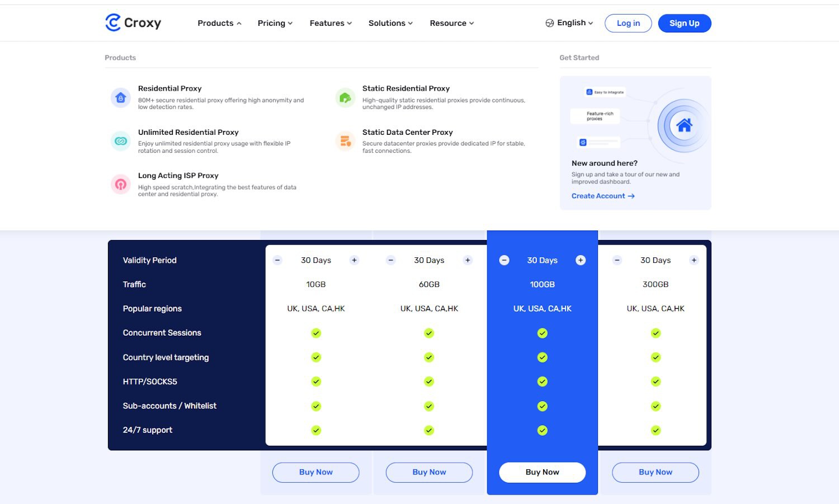Click the 60GB HTTP/SOCKS5 checkmark
This screenshot has height=504, width=839.
coord(429,381)
